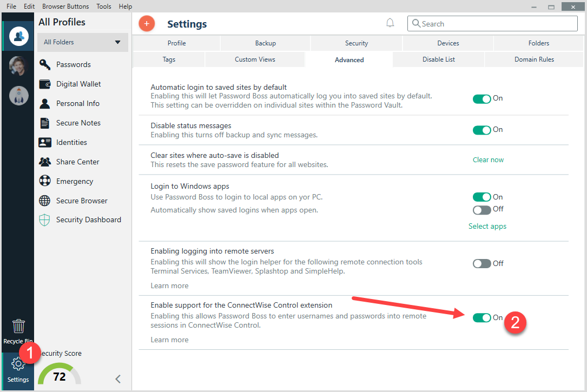Open the Help menu
This screenshot has height=392, width=587.
(x=126, y=6)
